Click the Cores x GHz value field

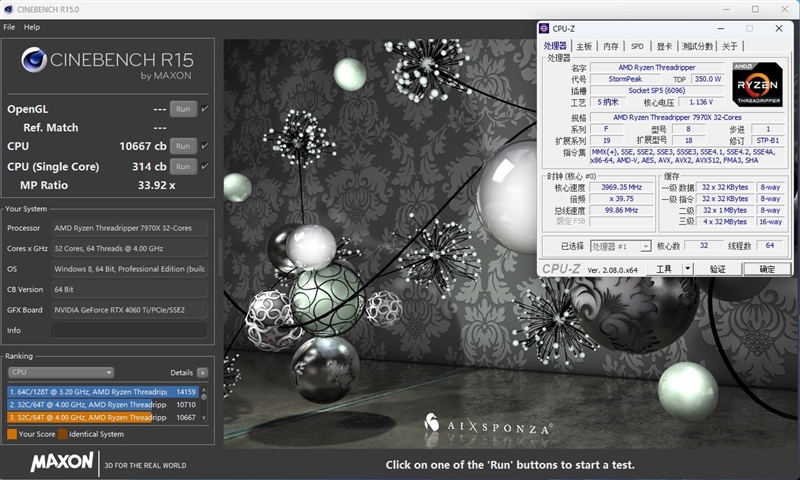click(130, 248)
